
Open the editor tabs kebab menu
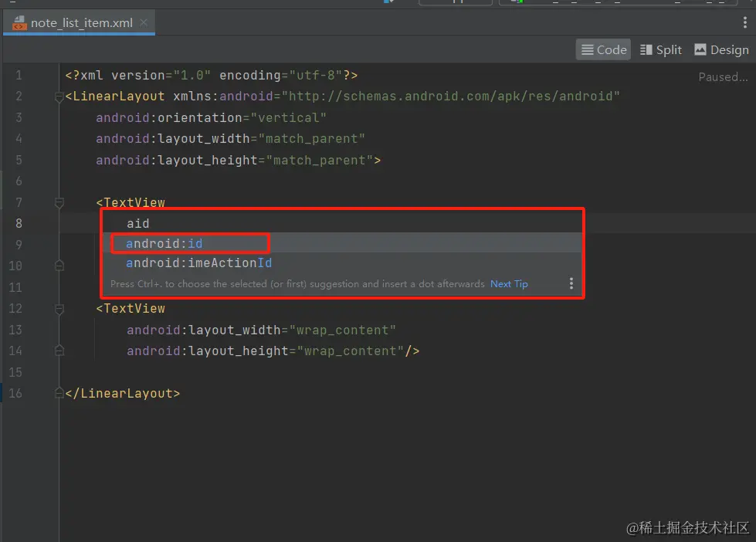[x=745, y=22]
